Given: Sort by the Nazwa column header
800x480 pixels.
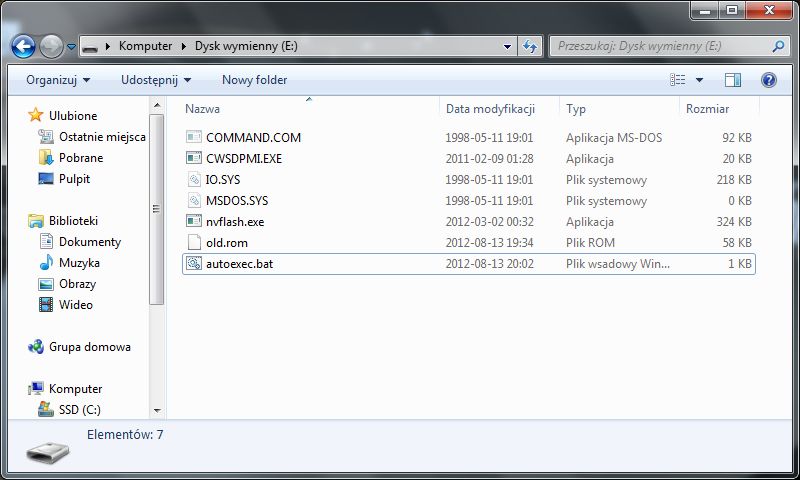Looking at the screenshot, I should (203, 109).
